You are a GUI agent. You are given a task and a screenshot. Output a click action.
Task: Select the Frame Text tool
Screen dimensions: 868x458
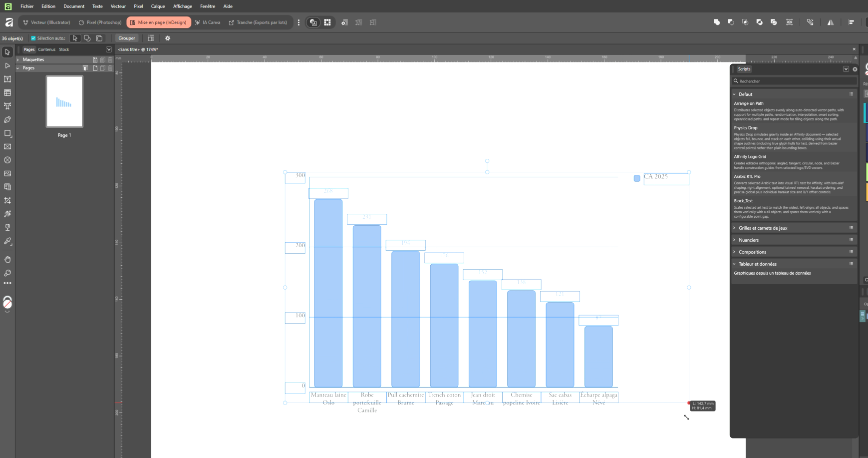pyautogui.click(x=7, y=79)
